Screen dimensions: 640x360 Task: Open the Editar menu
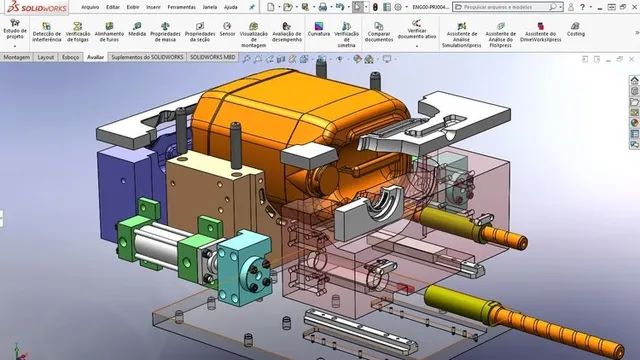tap(113, 7)
